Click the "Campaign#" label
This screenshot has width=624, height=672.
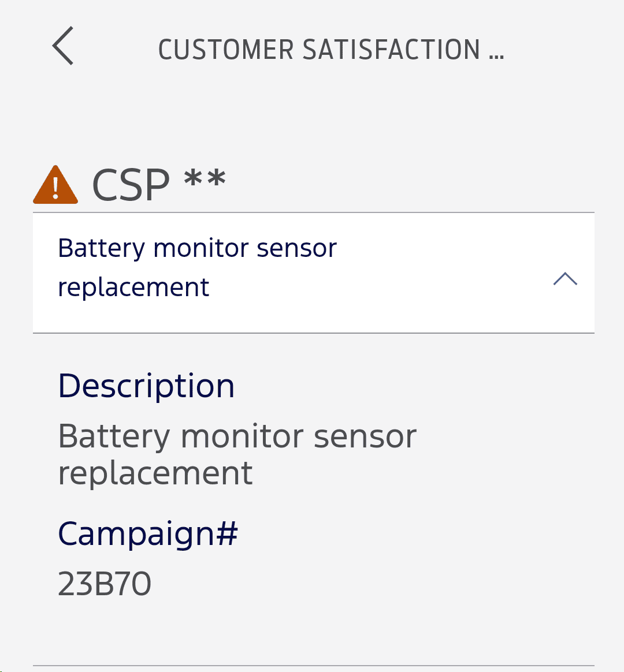(x=148, y=533)
